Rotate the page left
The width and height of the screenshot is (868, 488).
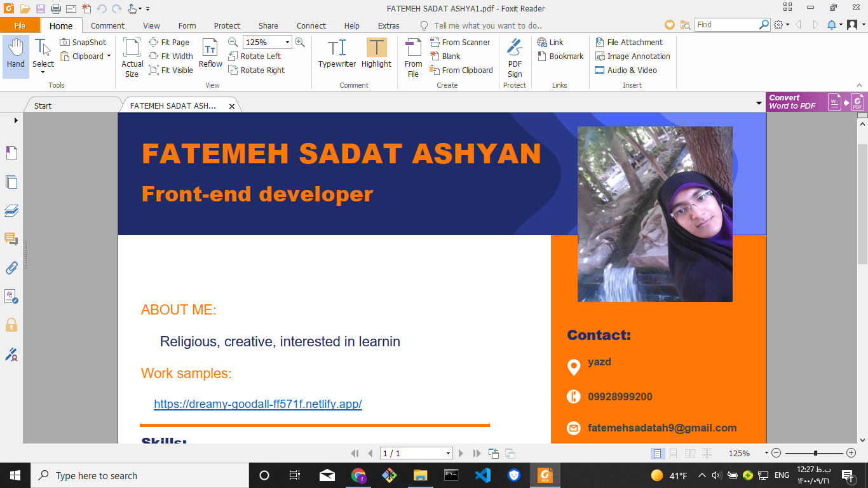pos(254,56)
